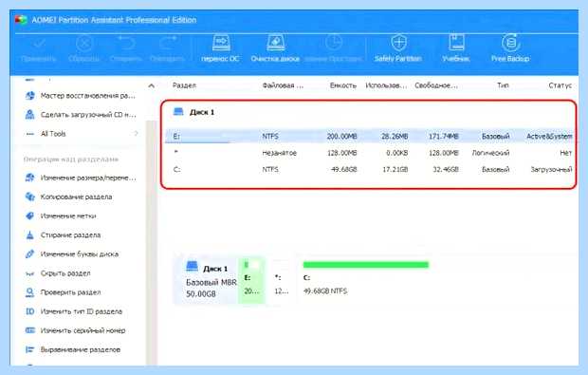Click the Логический type cell
The height and width of the screenshot is (375, 588).
pos(490,153)
